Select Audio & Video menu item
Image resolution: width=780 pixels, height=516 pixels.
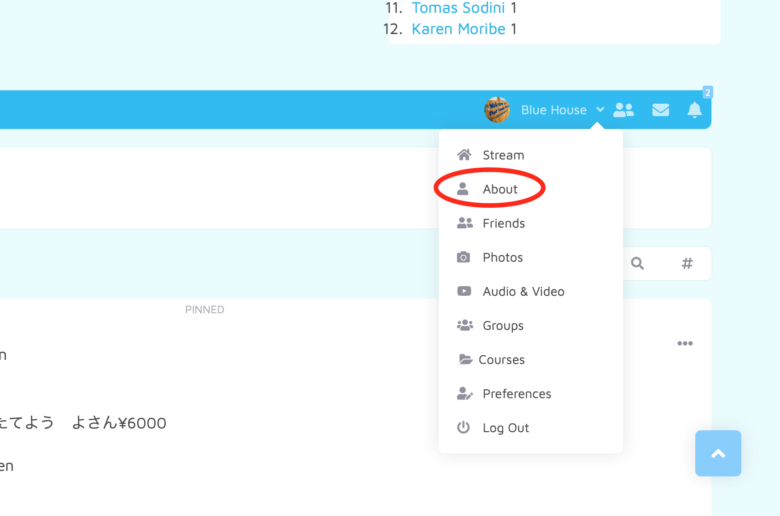523,291
